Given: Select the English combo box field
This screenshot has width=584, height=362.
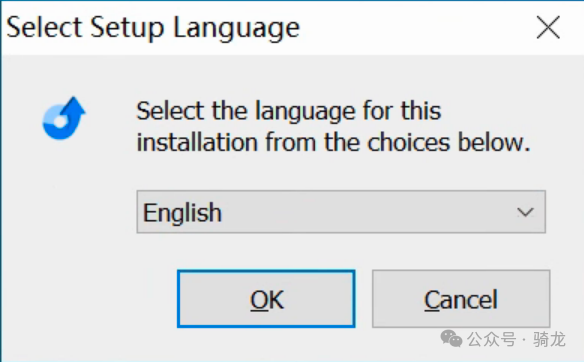Looking at the screenshot, I should [341, 212].
